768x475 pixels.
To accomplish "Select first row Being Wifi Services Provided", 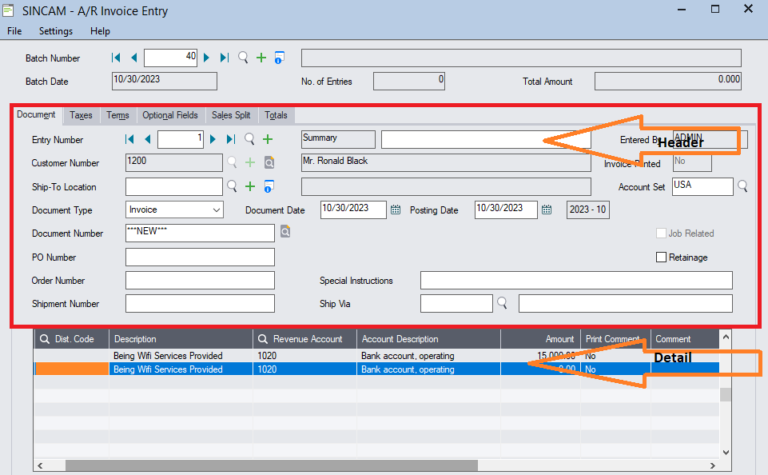I will (x=168, y=356).
